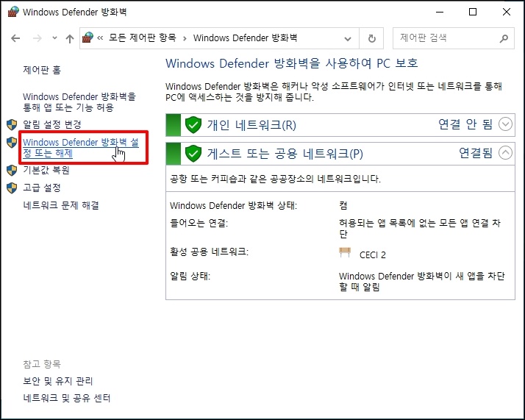Open 네트워크 문제 해결 link

point(61,205)
